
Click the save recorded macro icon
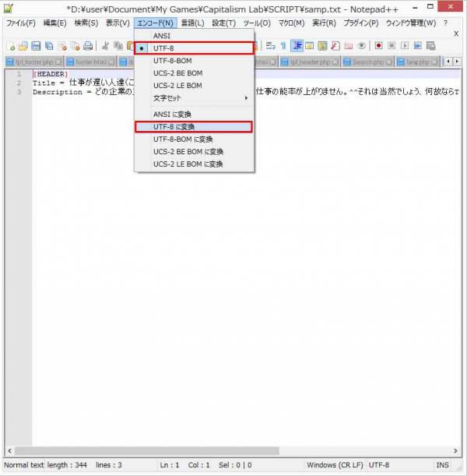pyautogui.click(x=430, y=46)
